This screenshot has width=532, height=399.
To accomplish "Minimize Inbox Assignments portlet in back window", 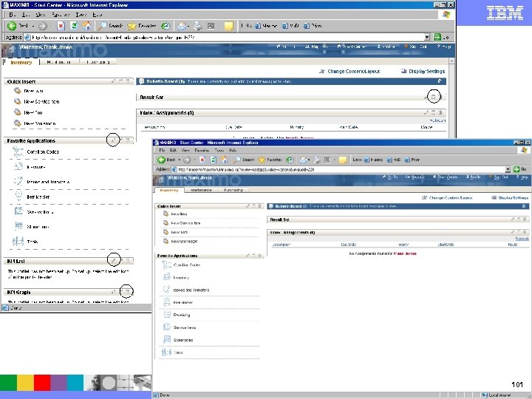I will pyautogui.click(x=433, y=112).
